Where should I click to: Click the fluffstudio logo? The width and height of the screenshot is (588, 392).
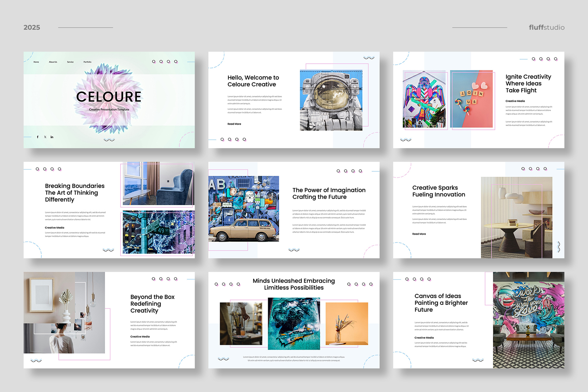(546, 27)
